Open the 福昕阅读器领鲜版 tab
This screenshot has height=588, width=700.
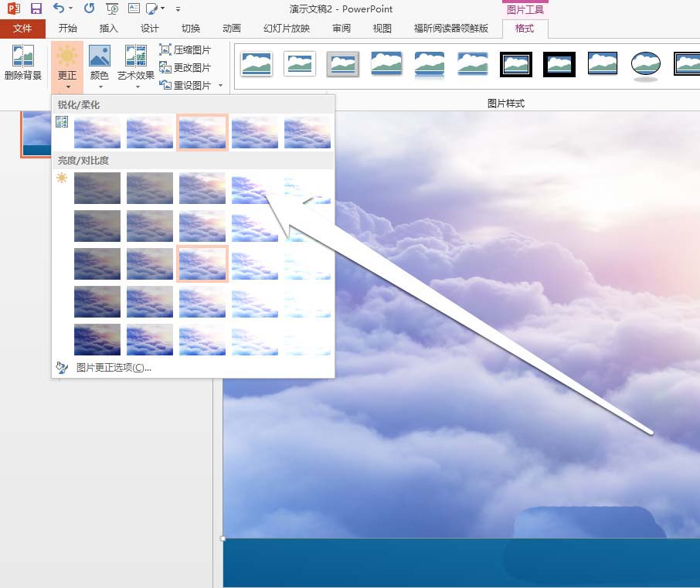tap(451, 29)
